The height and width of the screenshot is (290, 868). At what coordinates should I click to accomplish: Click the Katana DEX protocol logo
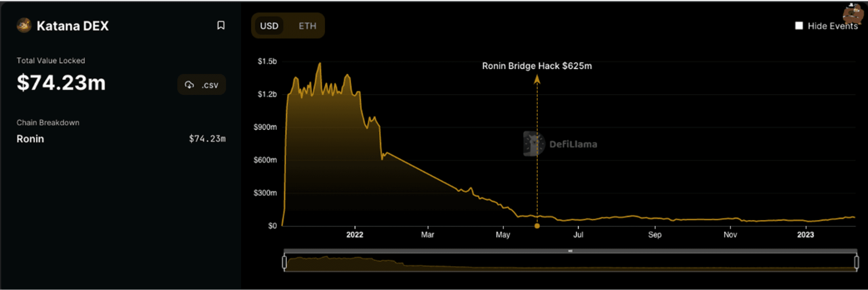24,25
